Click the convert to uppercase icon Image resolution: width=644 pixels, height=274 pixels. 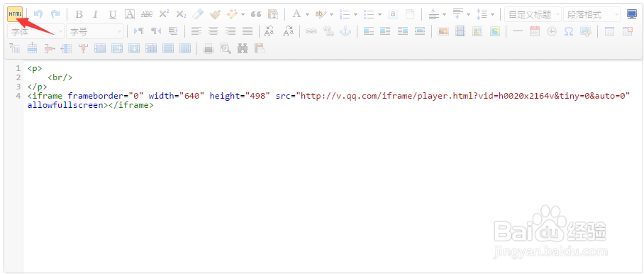tap(270, 31)
